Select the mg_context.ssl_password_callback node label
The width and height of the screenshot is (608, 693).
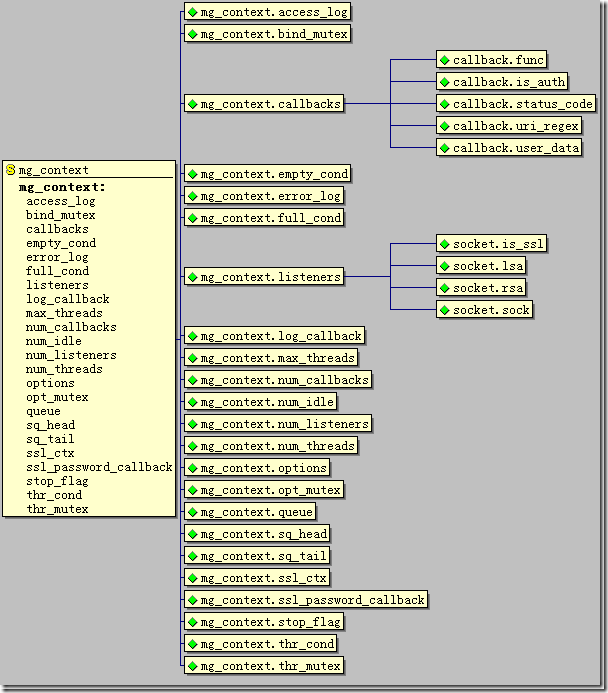[x=312, y=600]
